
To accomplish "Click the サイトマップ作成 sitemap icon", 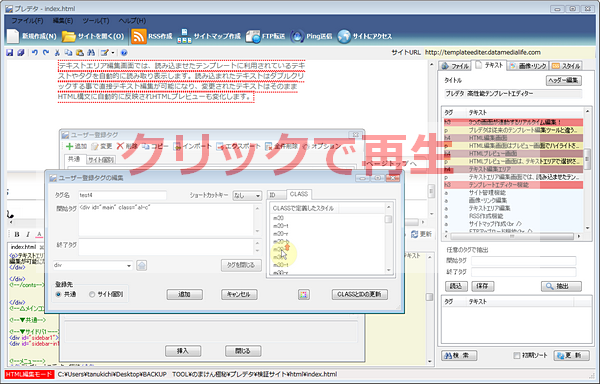I will point(184,36).
